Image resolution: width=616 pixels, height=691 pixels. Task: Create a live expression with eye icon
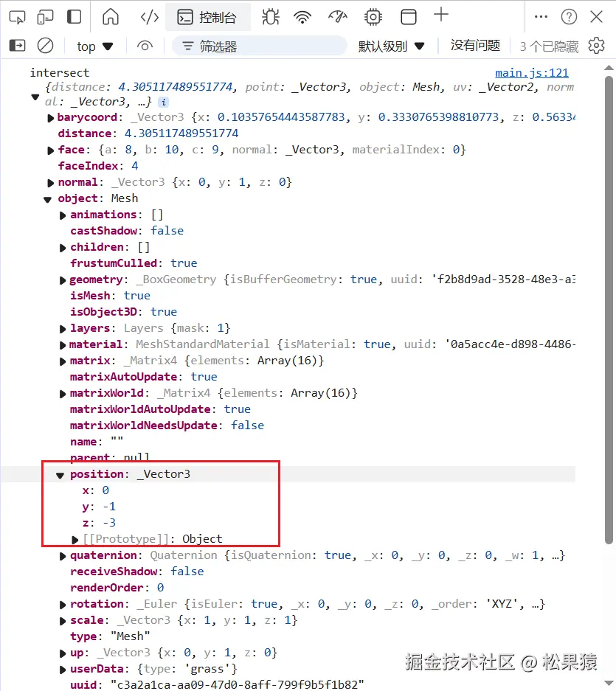coord(145,46)
